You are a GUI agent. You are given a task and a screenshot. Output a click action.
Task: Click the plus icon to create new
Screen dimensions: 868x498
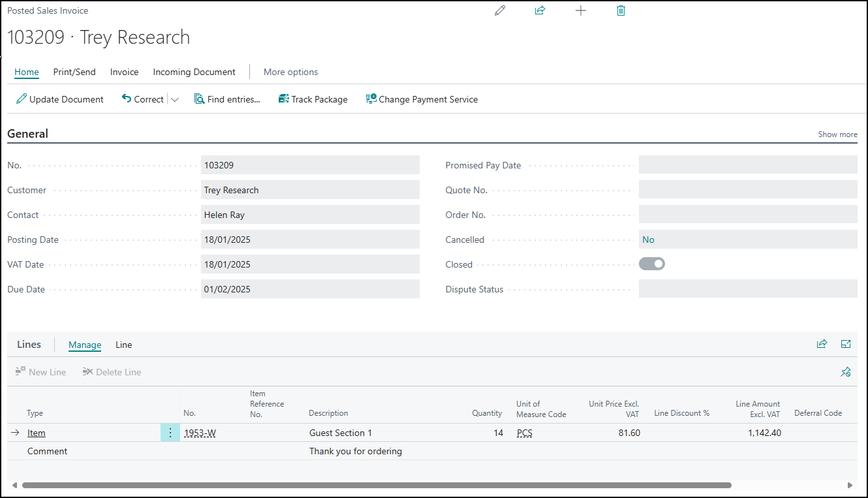[x=580, y=10]
